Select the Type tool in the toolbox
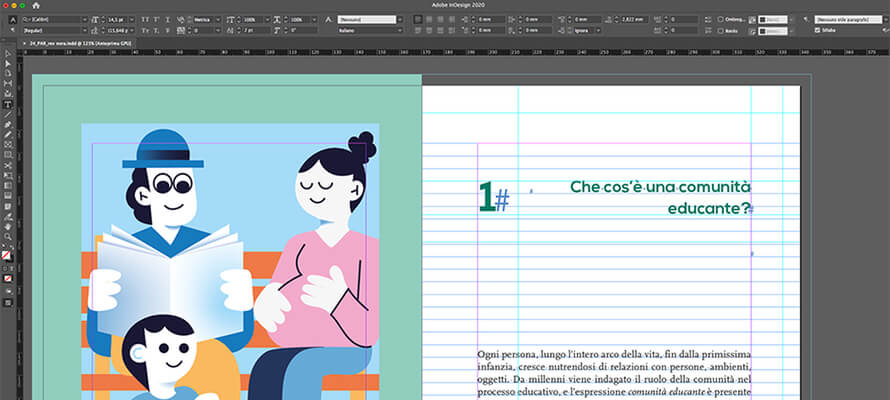The image size is (890, 400). (8, 104)
